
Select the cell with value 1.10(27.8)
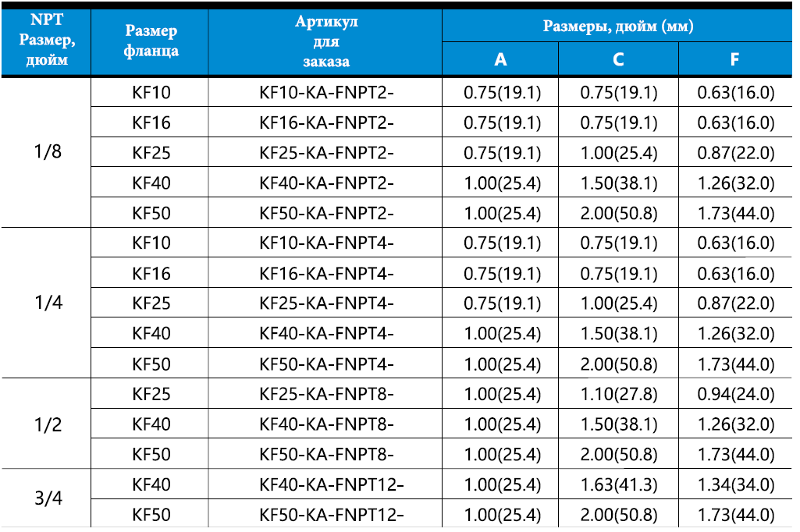618,394
